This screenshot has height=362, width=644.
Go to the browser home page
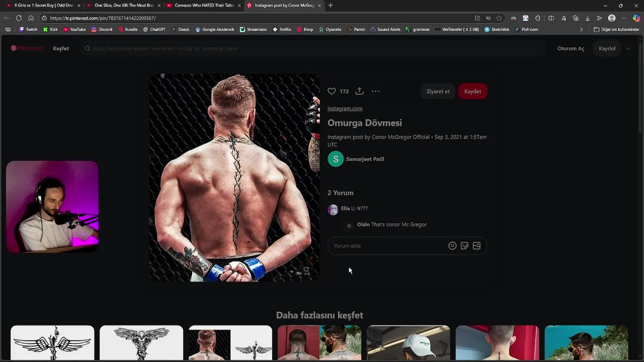tap(31, 18)
